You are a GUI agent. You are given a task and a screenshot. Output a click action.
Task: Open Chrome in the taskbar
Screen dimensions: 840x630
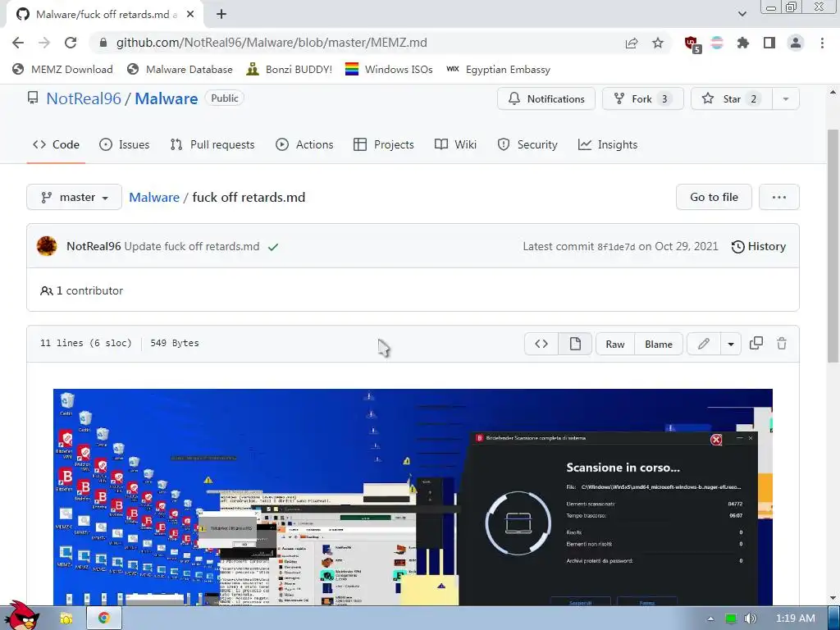[104, 618]
